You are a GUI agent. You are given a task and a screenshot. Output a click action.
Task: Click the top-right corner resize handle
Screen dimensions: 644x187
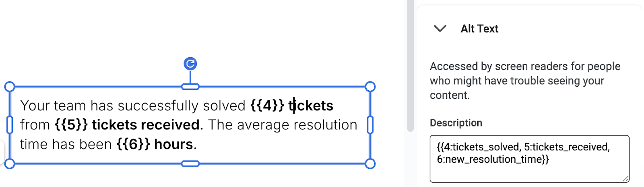[x=370, y=87]
